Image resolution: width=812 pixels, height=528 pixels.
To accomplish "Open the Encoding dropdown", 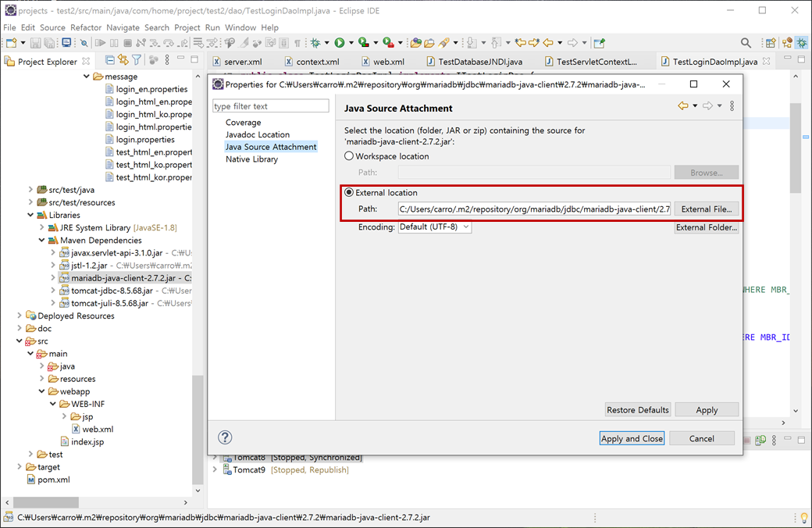I will point(434,227).
